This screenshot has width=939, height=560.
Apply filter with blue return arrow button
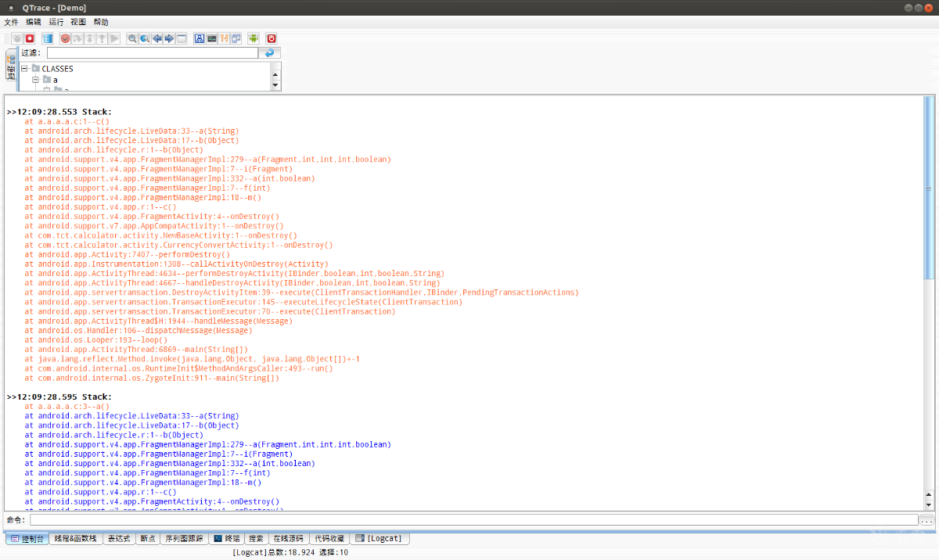269,53
